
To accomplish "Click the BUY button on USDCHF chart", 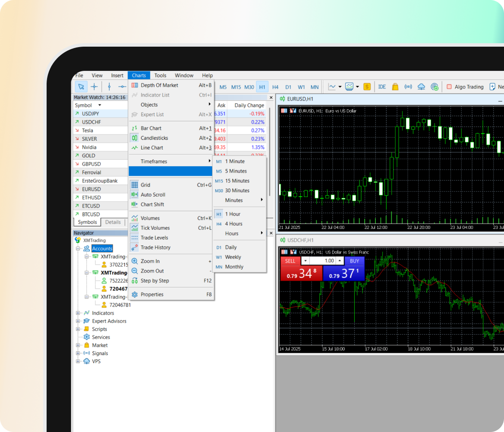I will click(x=354, y=261).
